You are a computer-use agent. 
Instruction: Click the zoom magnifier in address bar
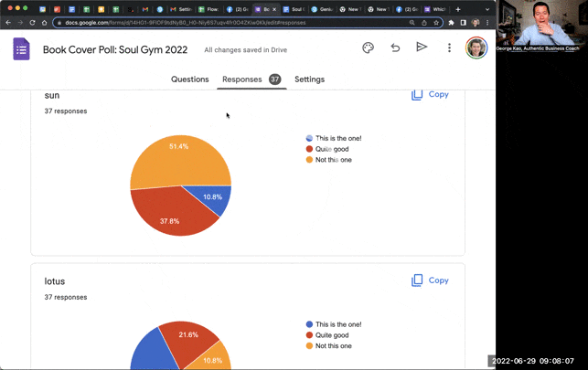coord(412,23)
